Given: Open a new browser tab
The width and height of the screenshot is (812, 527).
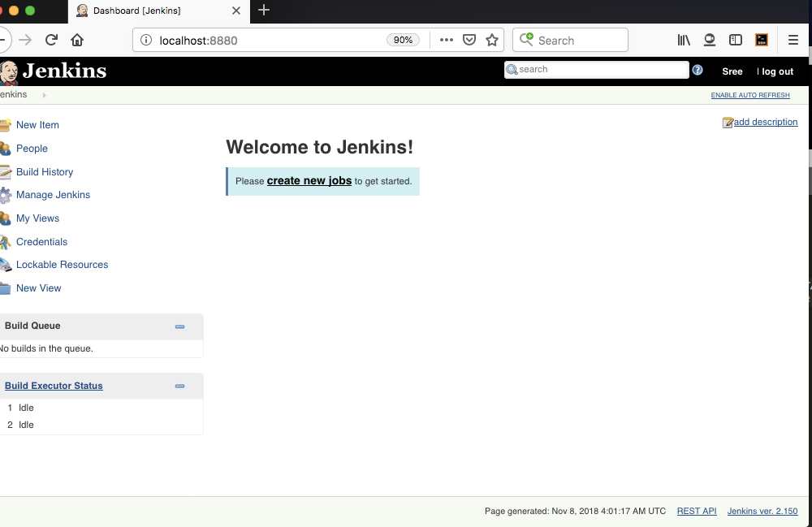Looking at the screenshot, I should click(264, 10).
